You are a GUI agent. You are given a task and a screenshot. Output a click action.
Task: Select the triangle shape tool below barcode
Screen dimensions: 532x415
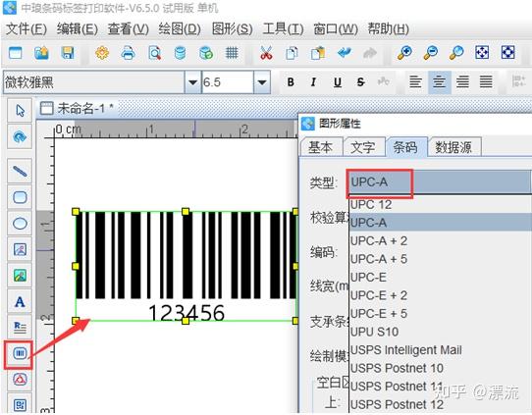point(20,379)
